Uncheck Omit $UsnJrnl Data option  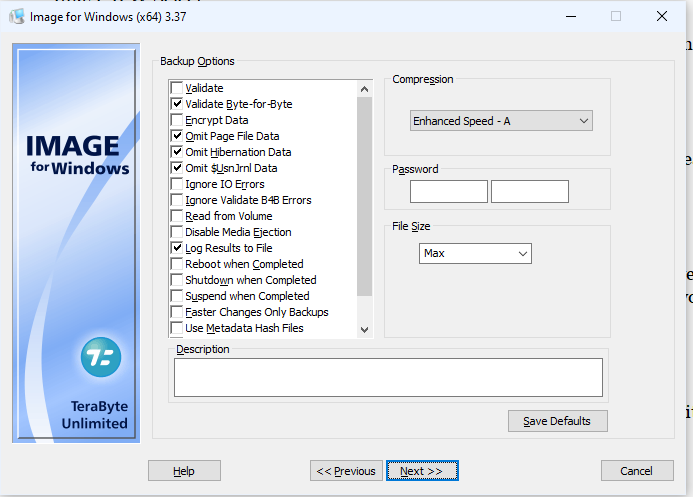[177, 168]
